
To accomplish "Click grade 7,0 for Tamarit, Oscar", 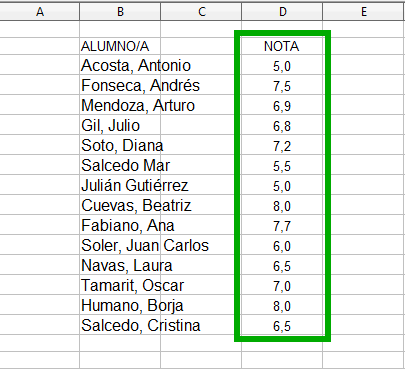I will coord(282,285).
